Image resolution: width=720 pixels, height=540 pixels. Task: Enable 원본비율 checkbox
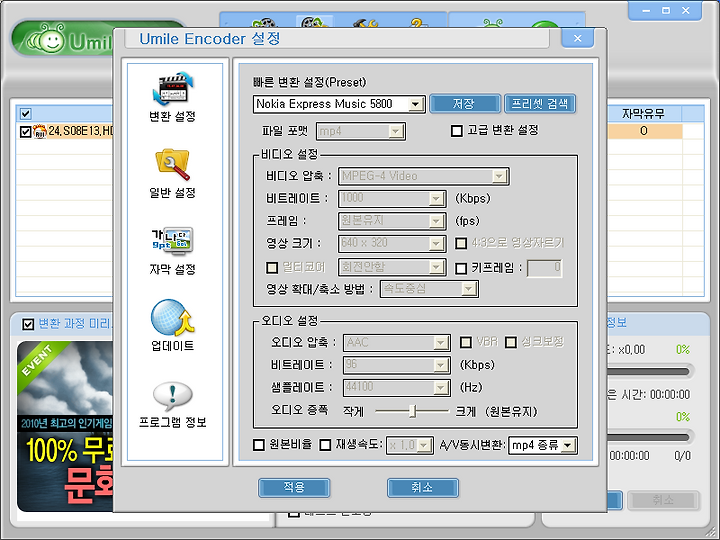[259, 445]
